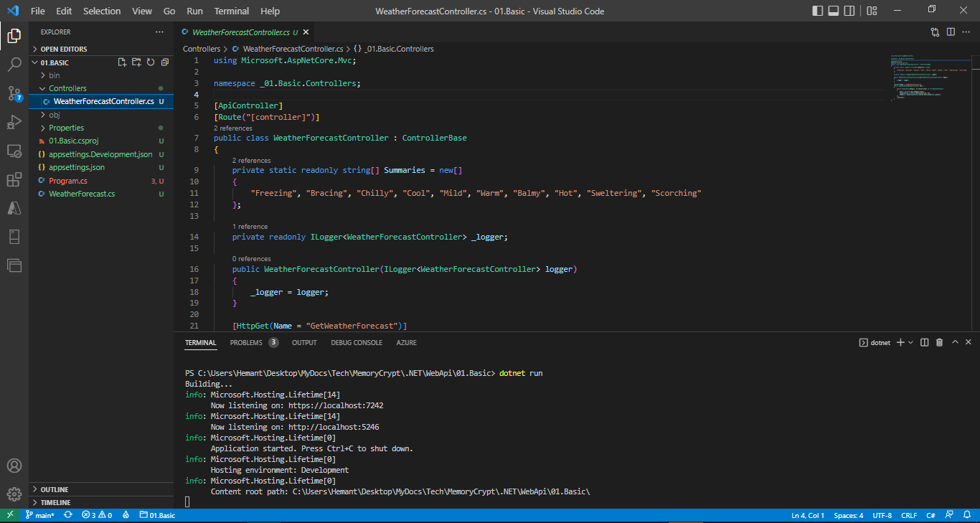The width and height of the screenshot is (980, 523).
Task: Click the Open Changes icon in editor toolbar
Action: click(x=935, y=32)
